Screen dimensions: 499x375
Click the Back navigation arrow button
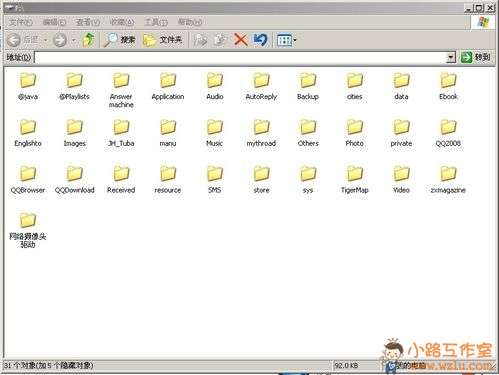click(14, 40)
